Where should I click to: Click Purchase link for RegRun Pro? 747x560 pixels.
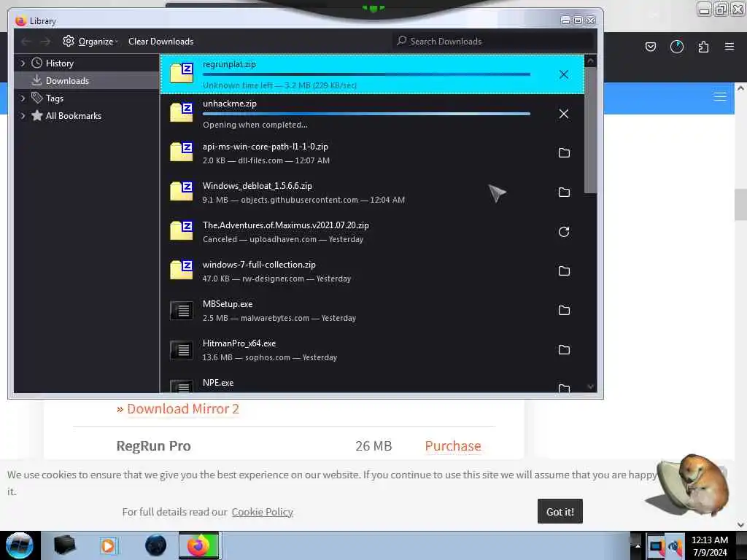452,446
